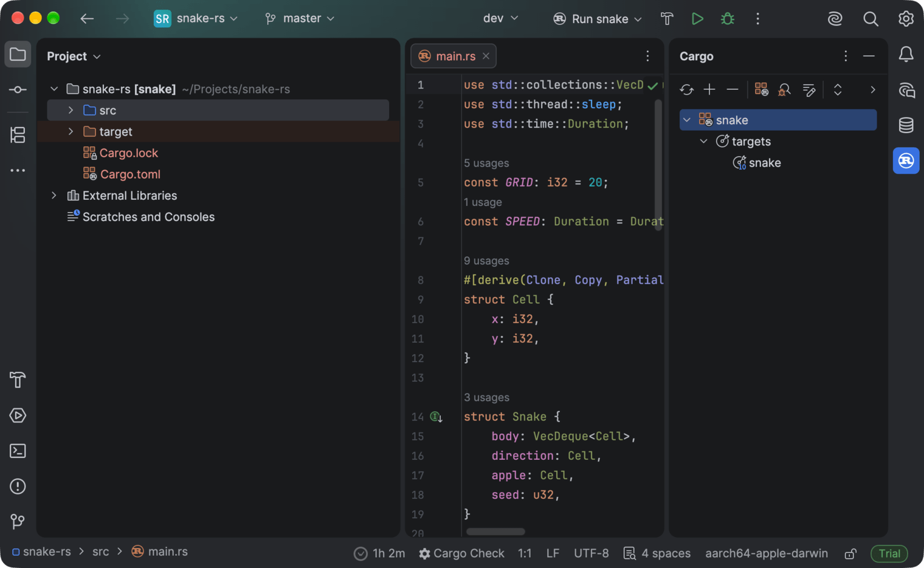Open the Services tool window
Viewport: 924px width, 568px height.
click(x=18, y=416)
